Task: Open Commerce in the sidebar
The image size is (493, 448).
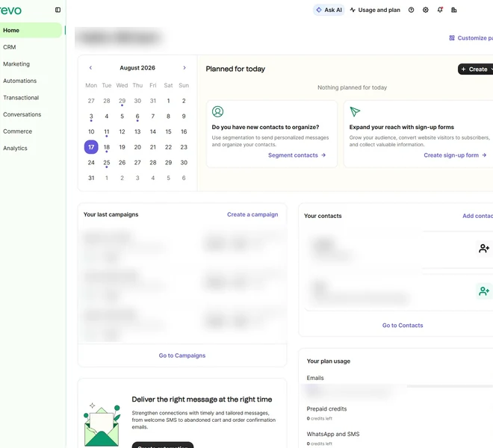Action: pyautogui.click(x=18, y=131)
